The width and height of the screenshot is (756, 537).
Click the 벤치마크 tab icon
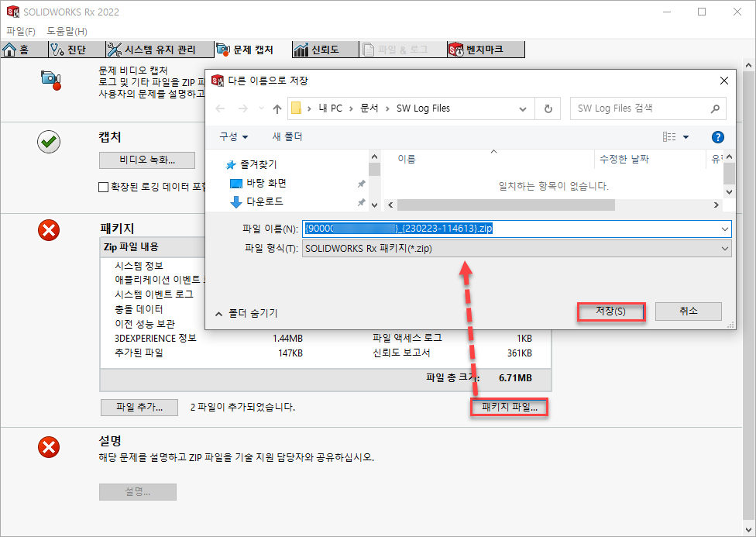click(456, 50)
